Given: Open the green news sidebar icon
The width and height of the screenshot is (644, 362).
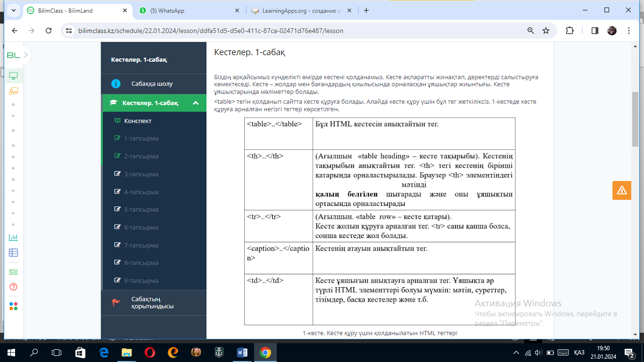Looking at the screenshot, I should [13, 271].
